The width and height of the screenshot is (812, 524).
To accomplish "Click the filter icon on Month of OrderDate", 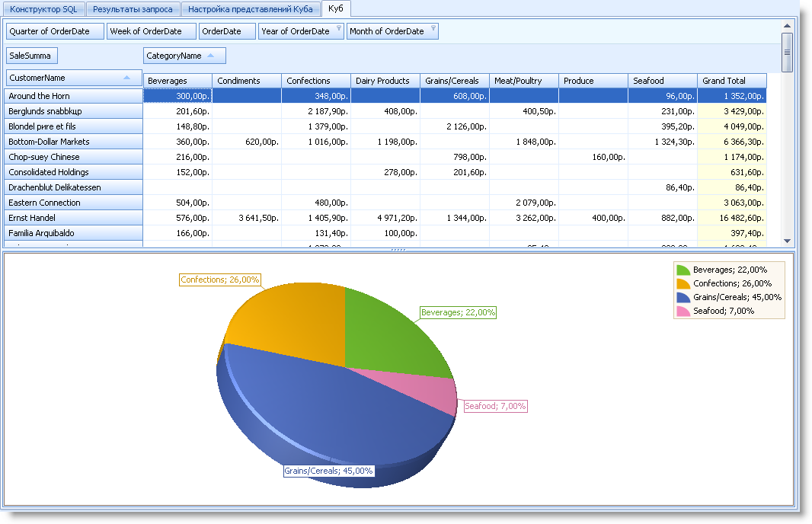I will (433, 28).
